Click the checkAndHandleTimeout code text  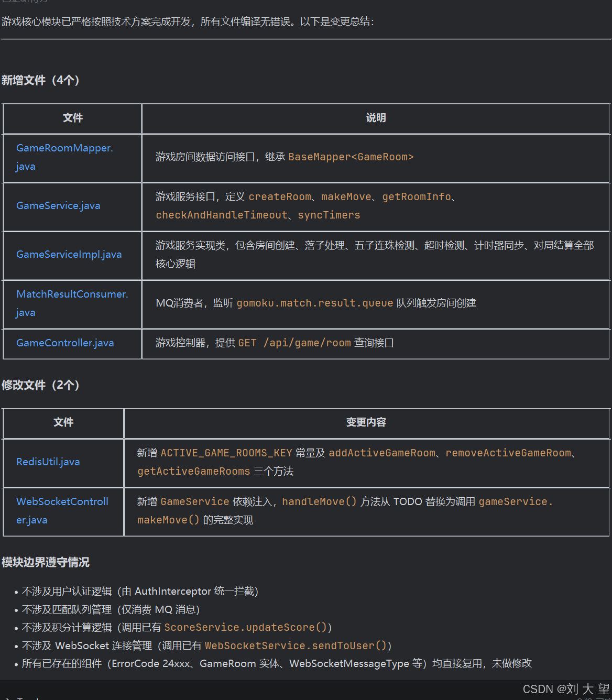click(x=222, y=215)
